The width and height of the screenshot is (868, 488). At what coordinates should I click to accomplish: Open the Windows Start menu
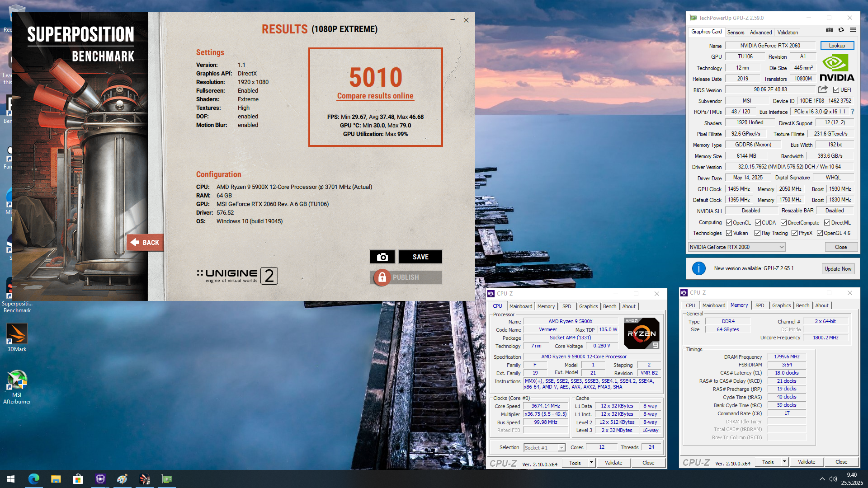tap(11, 479)
